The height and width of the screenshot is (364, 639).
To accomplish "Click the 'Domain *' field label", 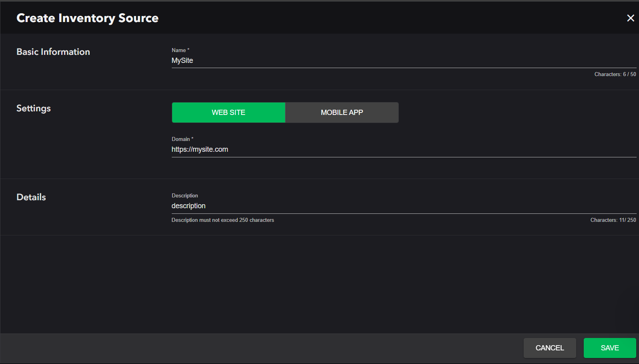I will (x=183, y=139).
